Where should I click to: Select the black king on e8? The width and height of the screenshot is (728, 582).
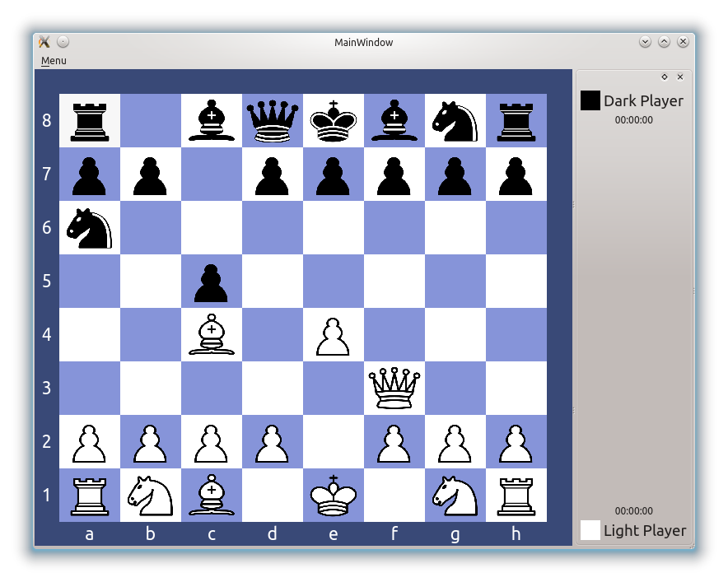pos(334,121)
